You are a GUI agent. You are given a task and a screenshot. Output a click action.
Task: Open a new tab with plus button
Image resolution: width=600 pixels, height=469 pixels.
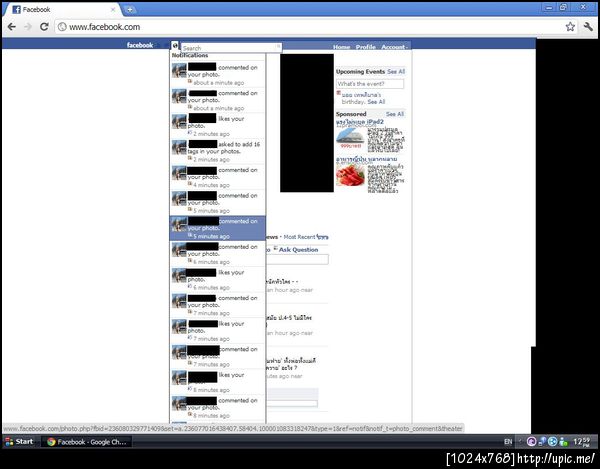pyautogui.click(x=129, y=10)
